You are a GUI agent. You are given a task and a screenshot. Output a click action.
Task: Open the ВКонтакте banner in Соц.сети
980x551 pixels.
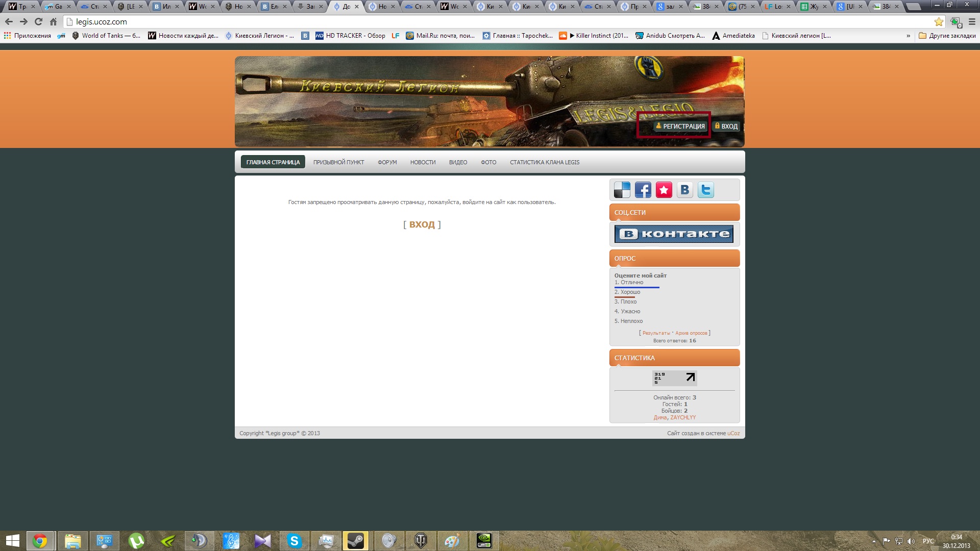pos(674,234)
